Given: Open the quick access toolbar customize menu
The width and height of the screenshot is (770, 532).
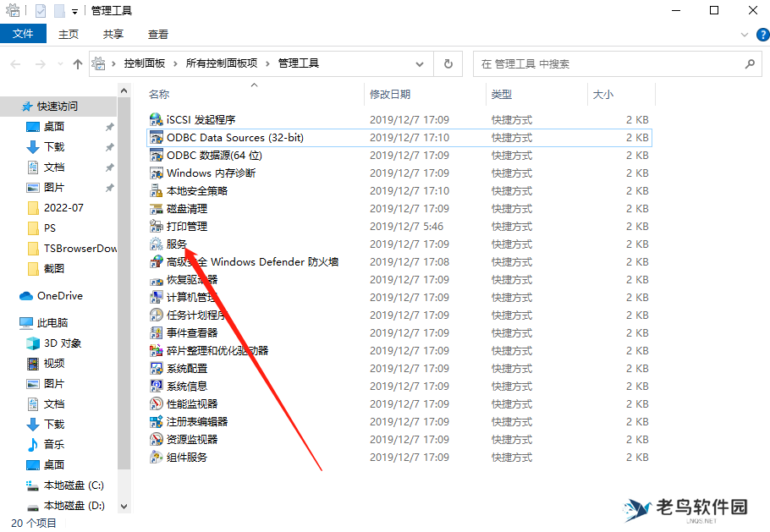Looking at the screenshot, I should [74, 10].
